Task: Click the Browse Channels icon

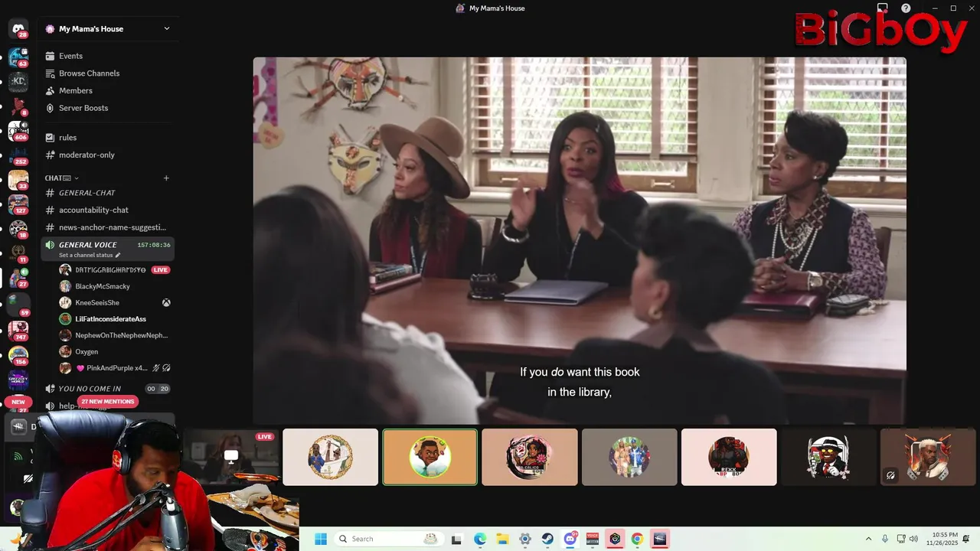Action: (50, 73)
